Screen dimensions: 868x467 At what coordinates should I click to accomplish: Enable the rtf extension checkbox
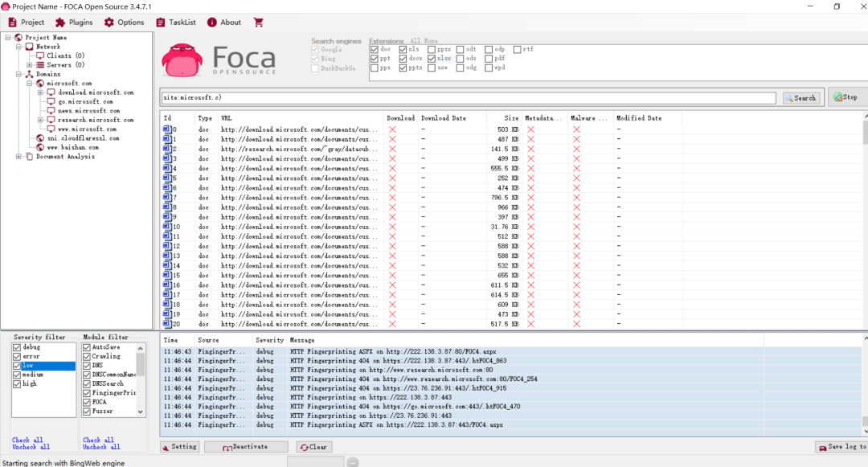(517, 49)
